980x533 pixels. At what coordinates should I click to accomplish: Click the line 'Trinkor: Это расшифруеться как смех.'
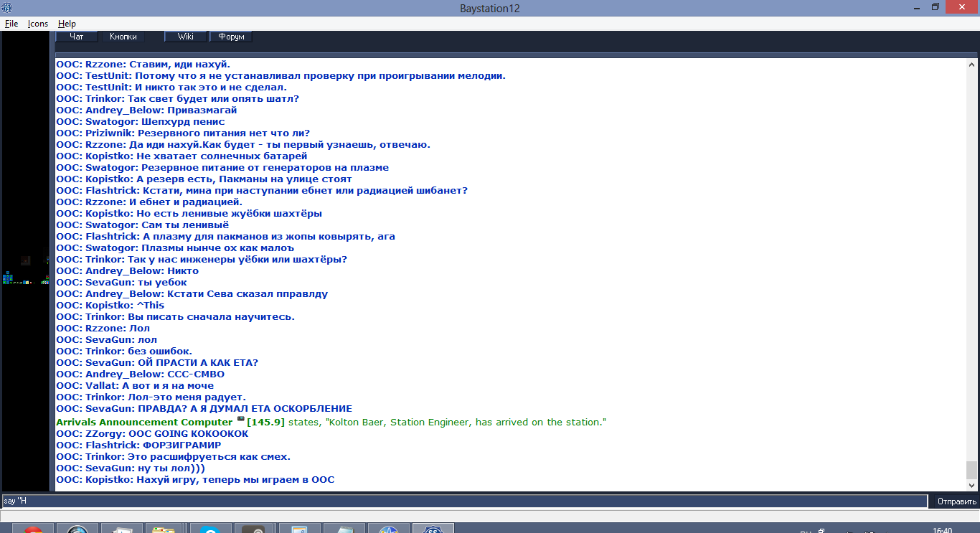[173, 457]
